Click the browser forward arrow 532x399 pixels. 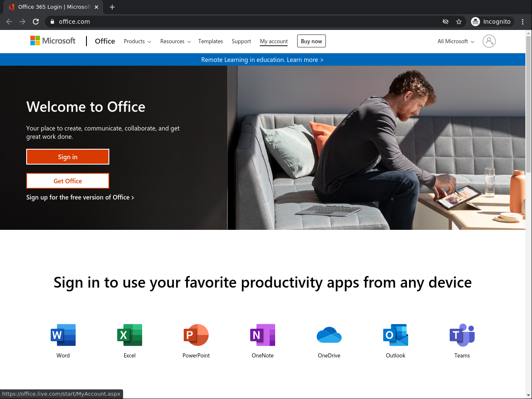click(x=22, y=22)
